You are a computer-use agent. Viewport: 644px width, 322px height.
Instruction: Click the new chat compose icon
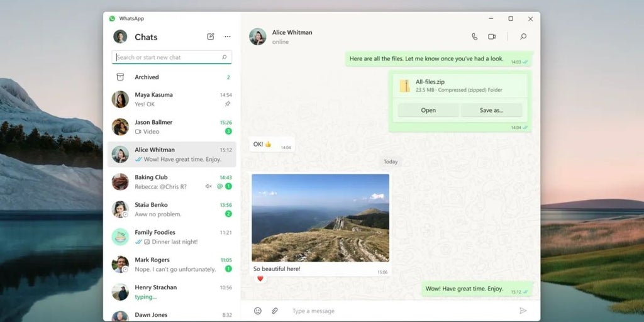(211, 36)
